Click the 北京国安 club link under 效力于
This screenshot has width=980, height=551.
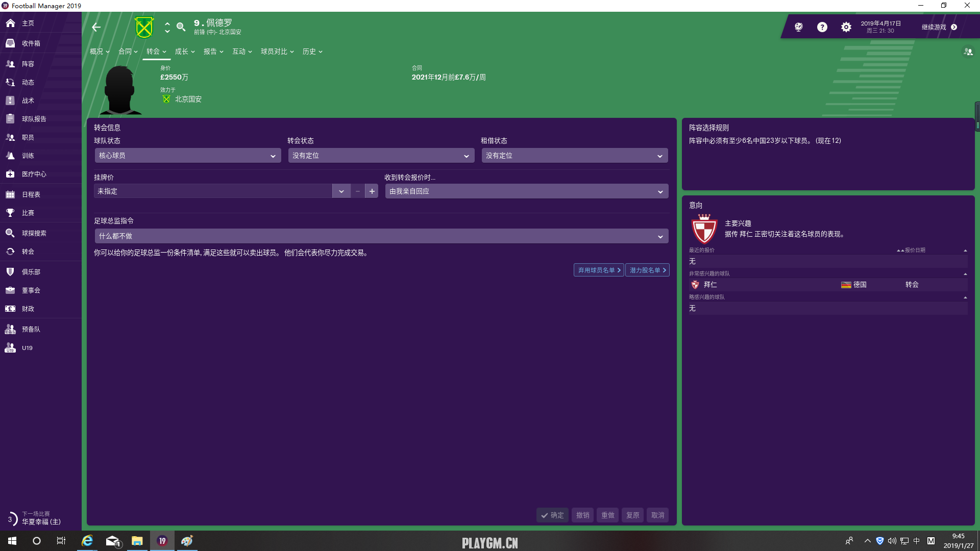188,99
